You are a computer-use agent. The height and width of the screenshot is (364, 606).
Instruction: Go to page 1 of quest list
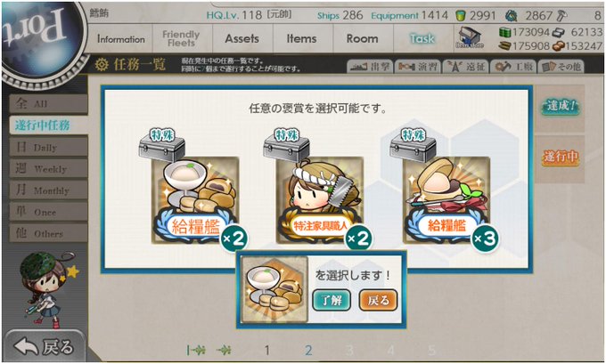click(x=266, y=350)
